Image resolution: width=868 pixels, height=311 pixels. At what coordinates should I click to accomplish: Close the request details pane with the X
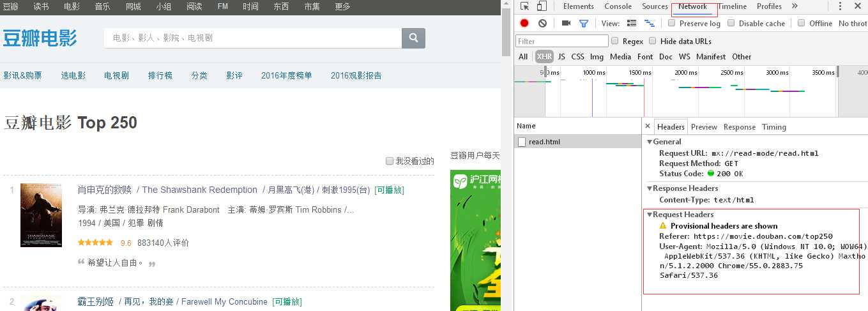[x=648, y=126]
